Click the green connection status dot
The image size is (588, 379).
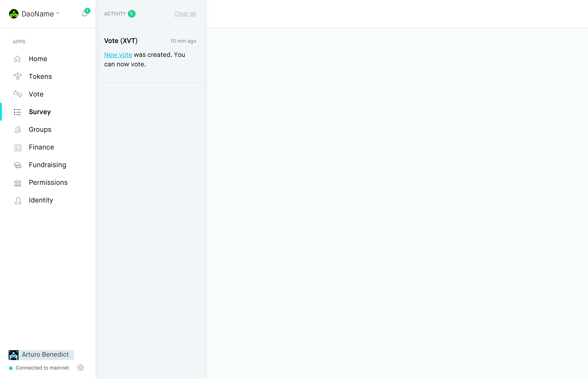11,368
